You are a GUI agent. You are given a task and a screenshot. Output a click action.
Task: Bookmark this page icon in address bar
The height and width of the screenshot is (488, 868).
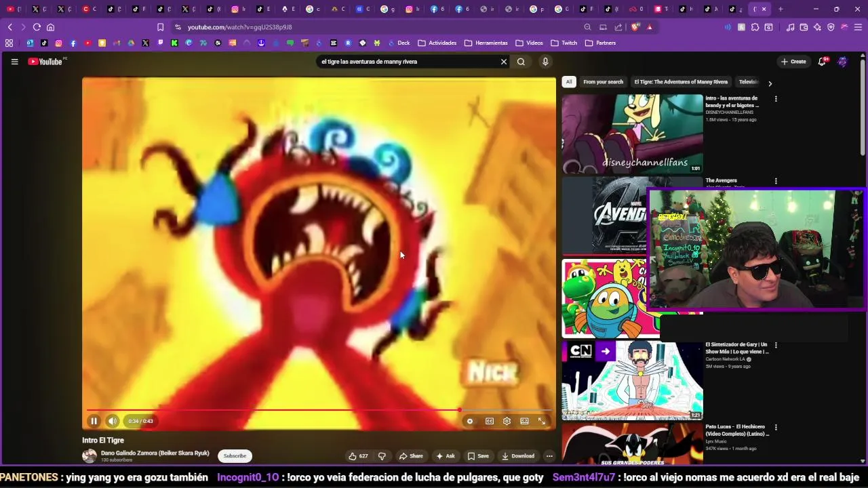(160, 27)
